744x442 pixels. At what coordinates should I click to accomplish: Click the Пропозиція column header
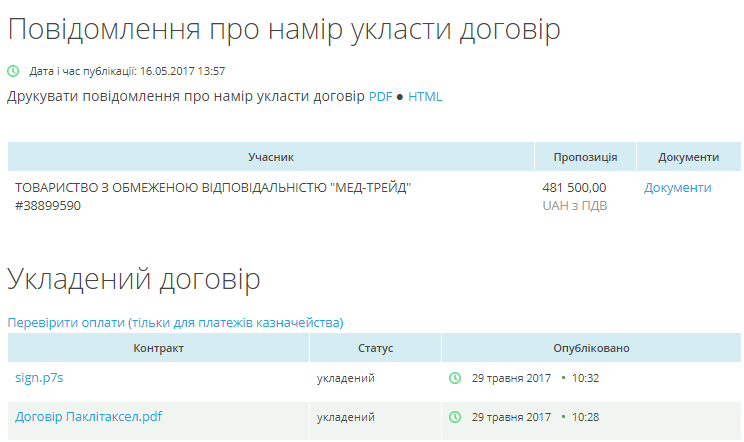pyautogui.click(x=585, y=157)
